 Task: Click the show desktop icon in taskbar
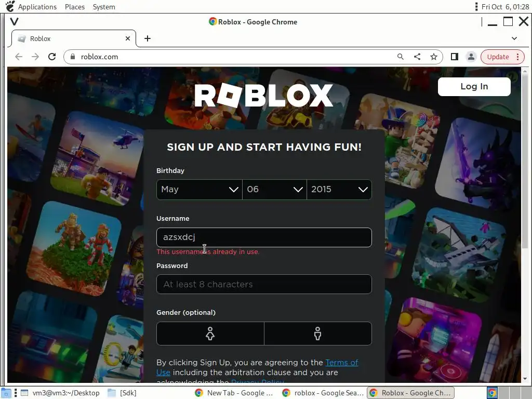pos(6,393)
